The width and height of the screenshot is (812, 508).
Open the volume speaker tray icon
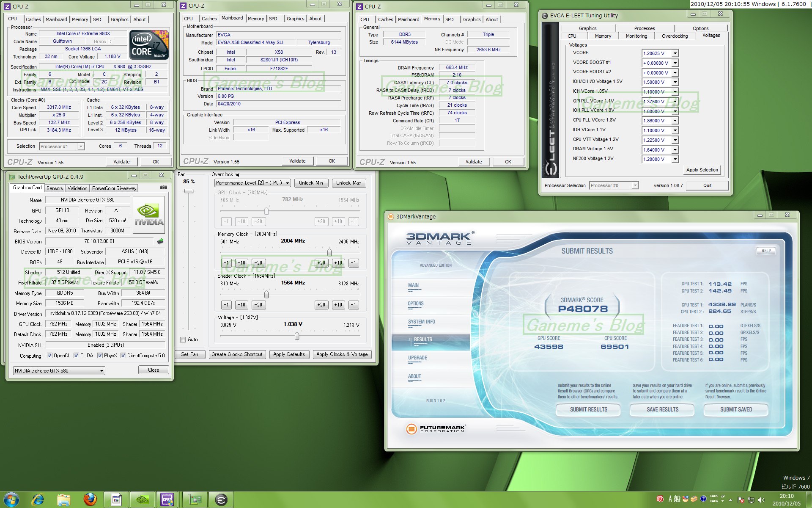tap(761, 500)
